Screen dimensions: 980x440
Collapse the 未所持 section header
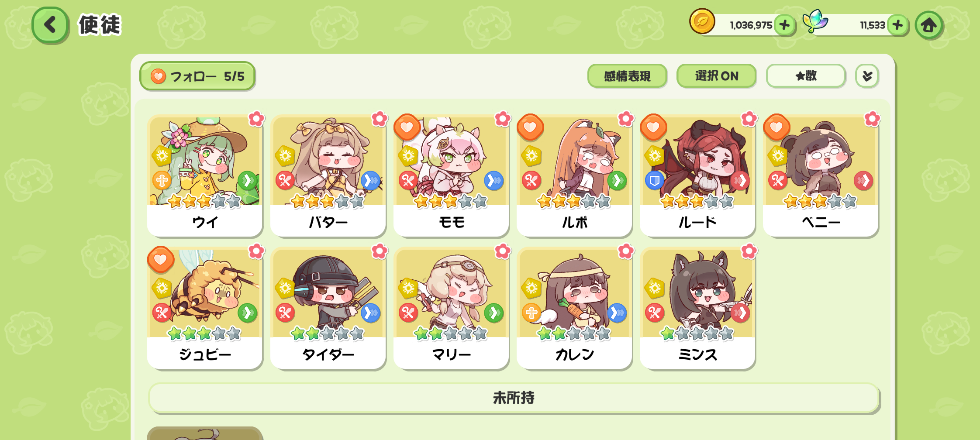click(514, 398)
